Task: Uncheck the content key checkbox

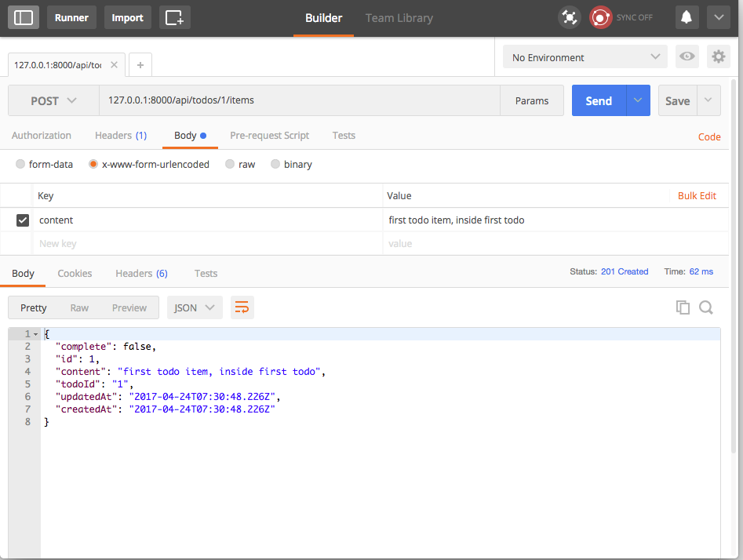Action: point(23,220)
